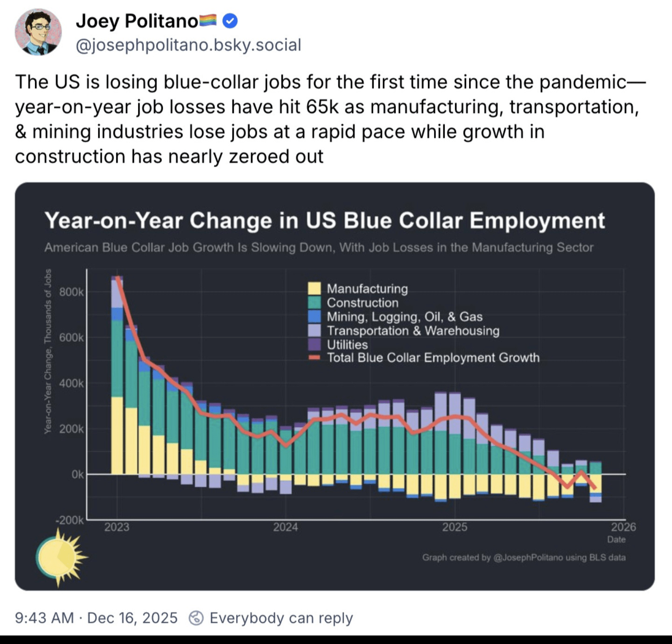
Task: Click the yellow Manufacturing legend swatch
Action: (x=314, y=288)
